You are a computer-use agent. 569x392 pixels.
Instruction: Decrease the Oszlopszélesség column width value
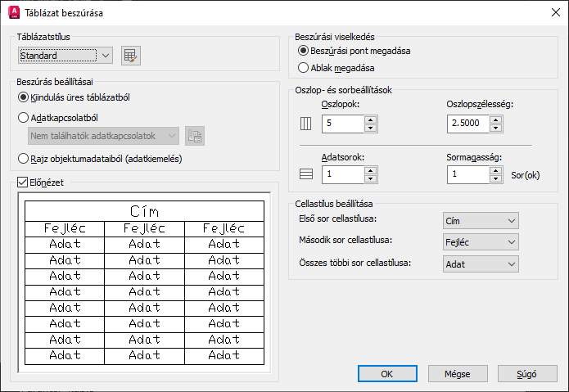(494, 128)
